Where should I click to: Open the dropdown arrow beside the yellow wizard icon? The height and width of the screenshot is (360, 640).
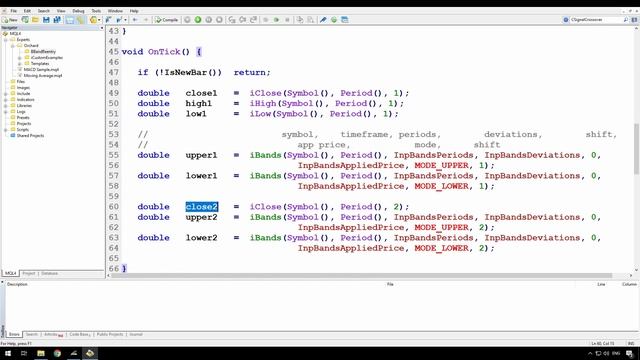(x=99, y=20)
